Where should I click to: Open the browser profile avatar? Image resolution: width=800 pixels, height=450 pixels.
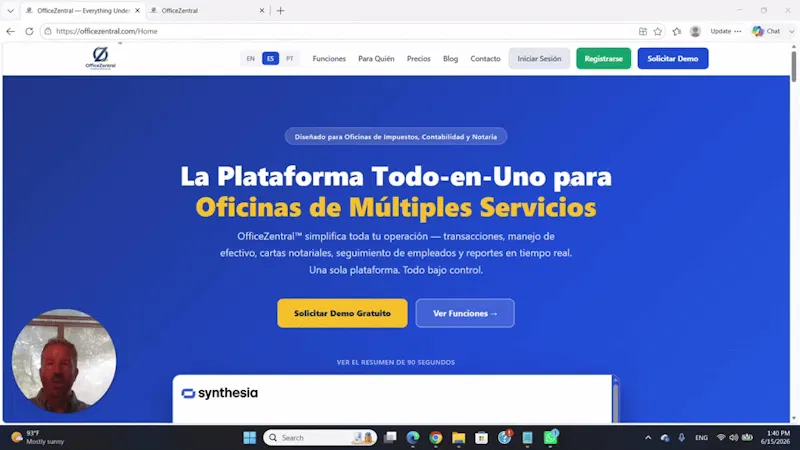click(x=695, y=31)
